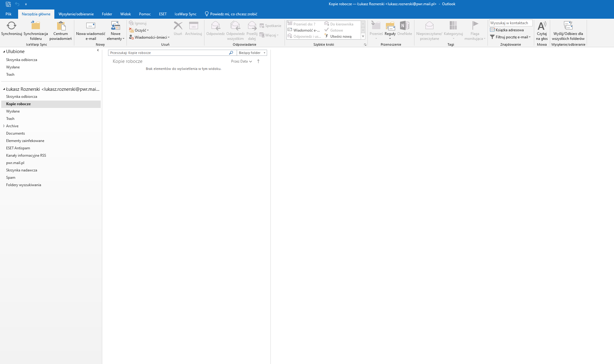The height and width of the screenshot is (364, 614).
Task: Open the Widok ribbon tab
Action: tap(125, 14)
